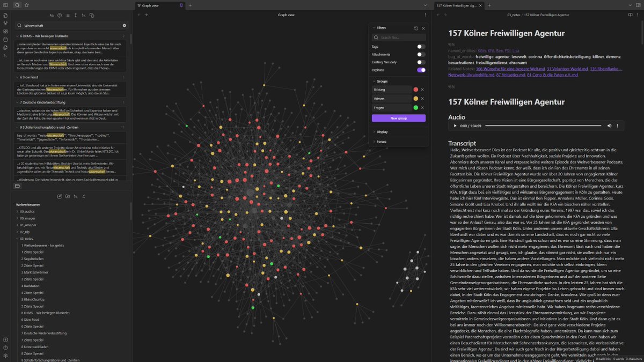Collapse the Filters section
The image size is (644, 362).
380,27
